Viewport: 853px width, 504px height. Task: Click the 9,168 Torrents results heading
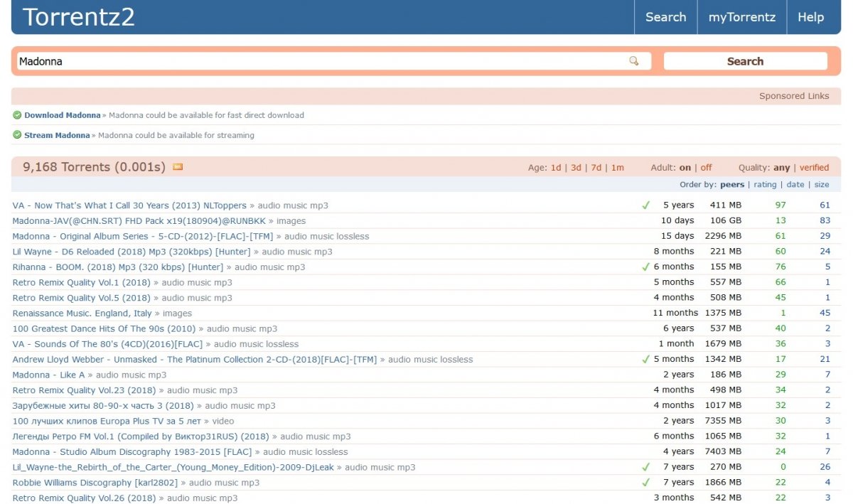(94, 167)
